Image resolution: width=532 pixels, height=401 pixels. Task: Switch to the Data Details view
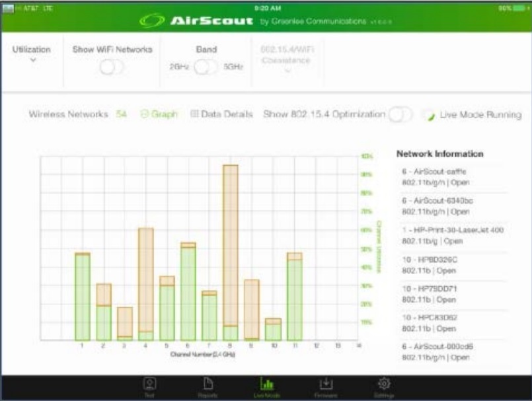(221, 114)
